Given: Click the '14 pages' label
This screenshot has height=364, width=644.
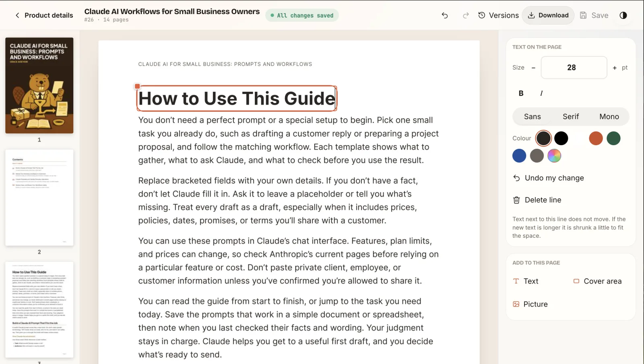Looking at the screenshot, I should click(x=116, y=20).
